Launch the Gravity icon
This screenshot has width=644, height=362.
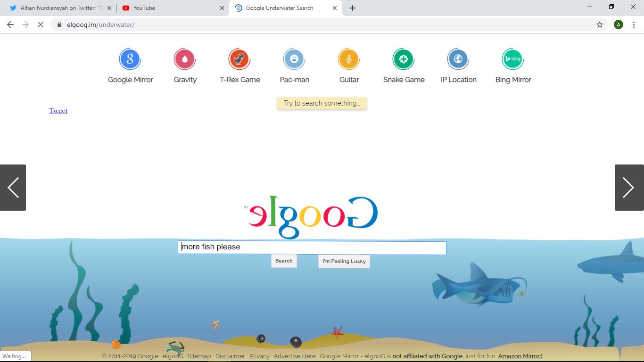pos(185,59)
